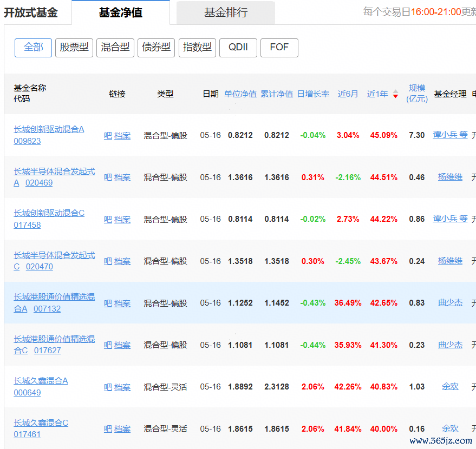Image resolution: width=476 pixels, height=449 pixels.
Task: Open fund code 000649
Action: (x=27, y=393)
